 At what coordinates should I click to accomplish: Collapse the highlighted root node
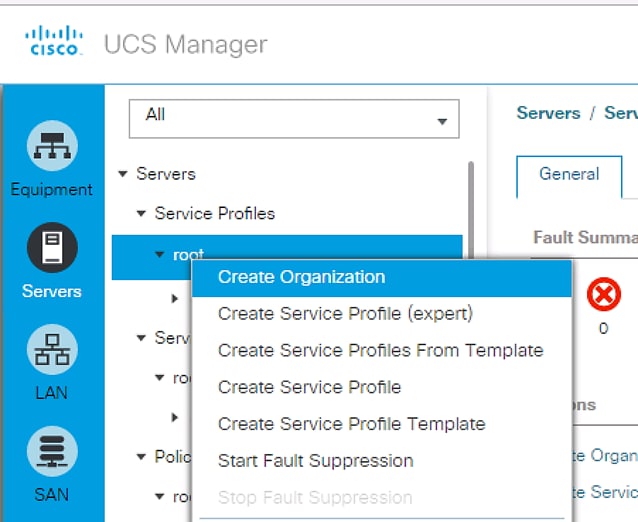coord(160,255)
